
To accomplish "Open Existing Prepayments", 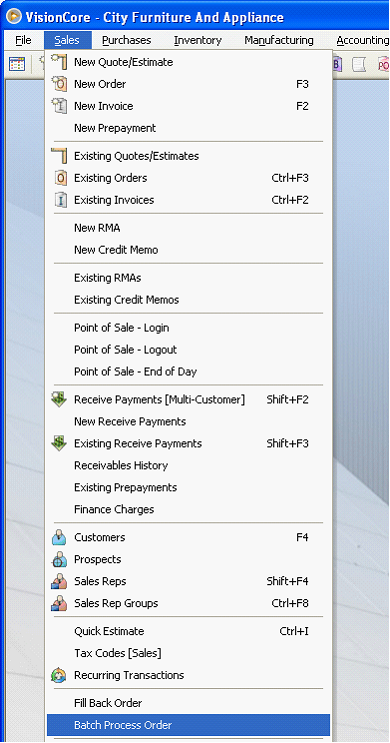I will coord(188,487).
